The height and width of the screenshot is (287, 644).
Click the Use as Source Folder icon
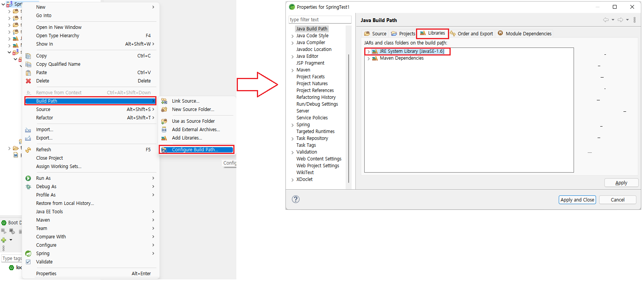pyautogui.click(x=164, y=121)
